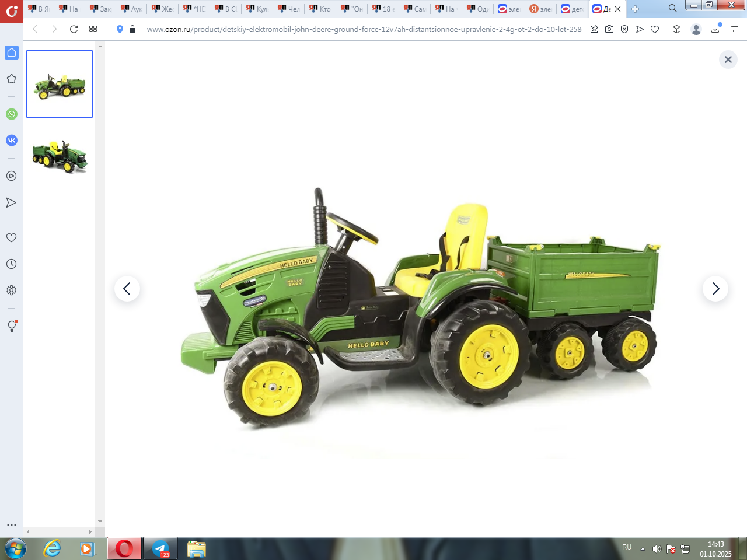
Task: Open the downloads panel
Action: pyautogui.click(x=715, y=29)
